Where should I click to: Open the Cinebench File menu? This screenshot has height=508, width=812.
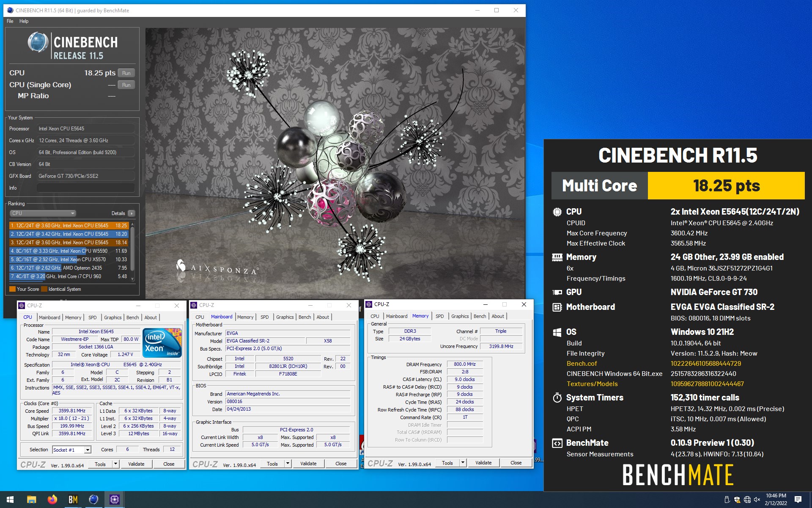point(10,21)
